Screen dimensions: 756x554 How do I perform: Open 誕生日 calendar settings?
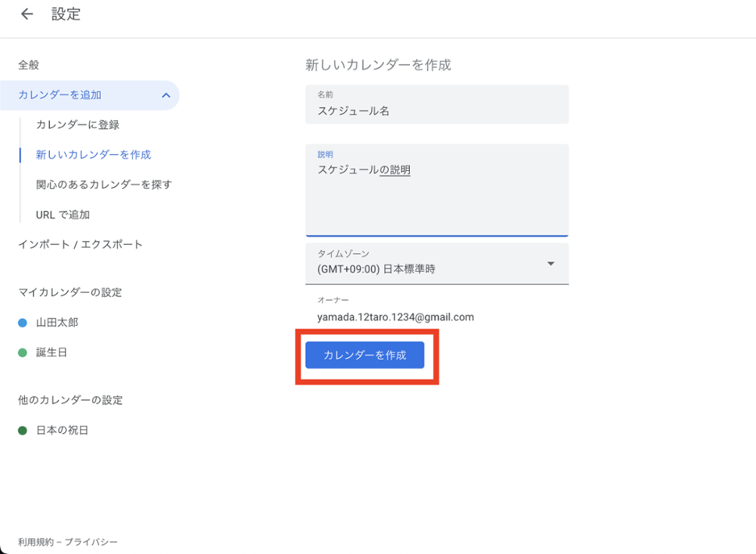(x=52, y=353)
